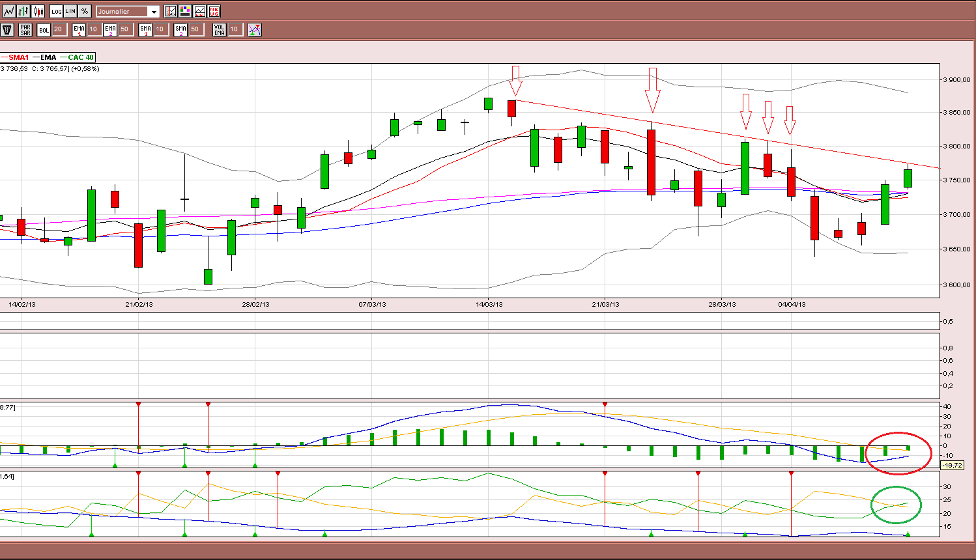This screenshot has height=560, width=976.
Task: Enable the EMA 1 indicator button
Action: (x=79, y=30)
